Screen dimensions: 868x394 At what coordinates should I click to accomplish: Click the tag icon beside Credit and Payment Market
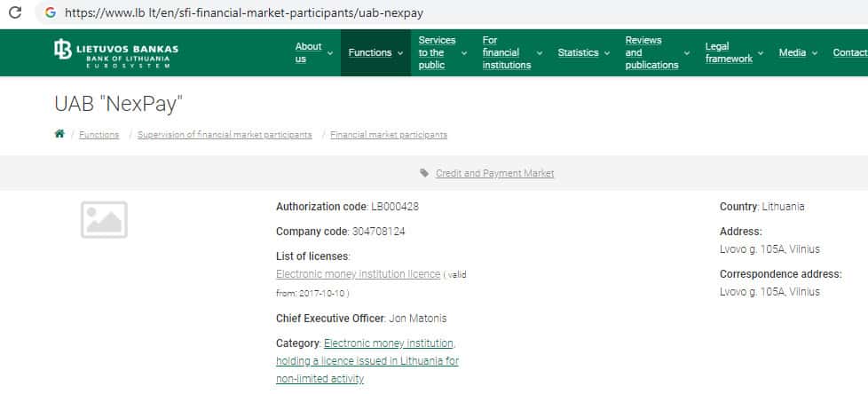pos(424,173)
